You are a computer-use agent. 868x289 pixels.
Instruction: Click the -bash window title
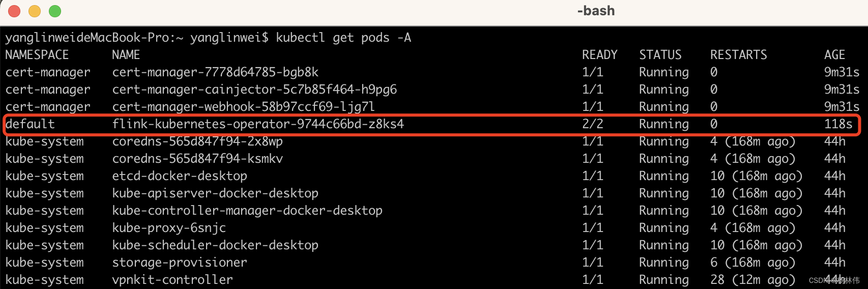coord(596,11)
